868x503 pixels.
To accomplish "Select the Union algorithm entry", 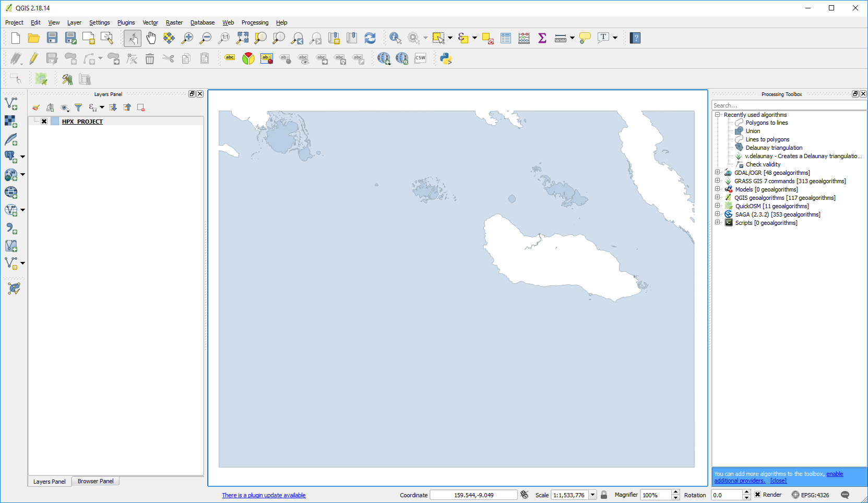I will click(x=753, y=131).
